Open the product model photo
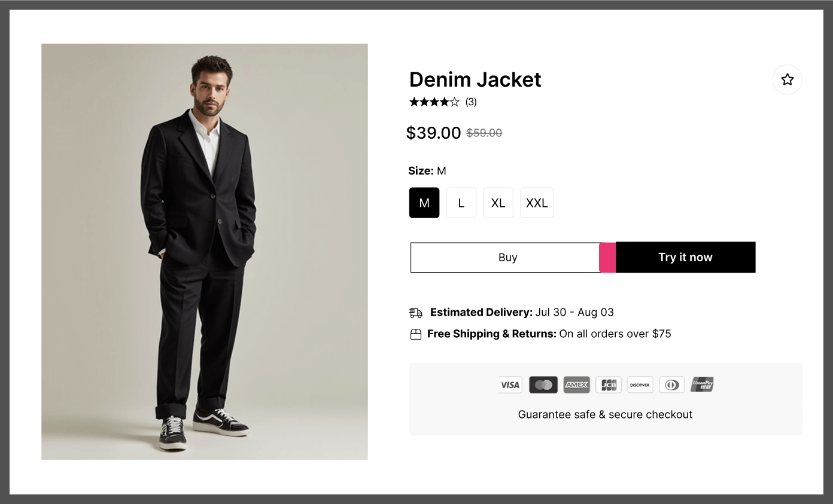 [205, 251]
